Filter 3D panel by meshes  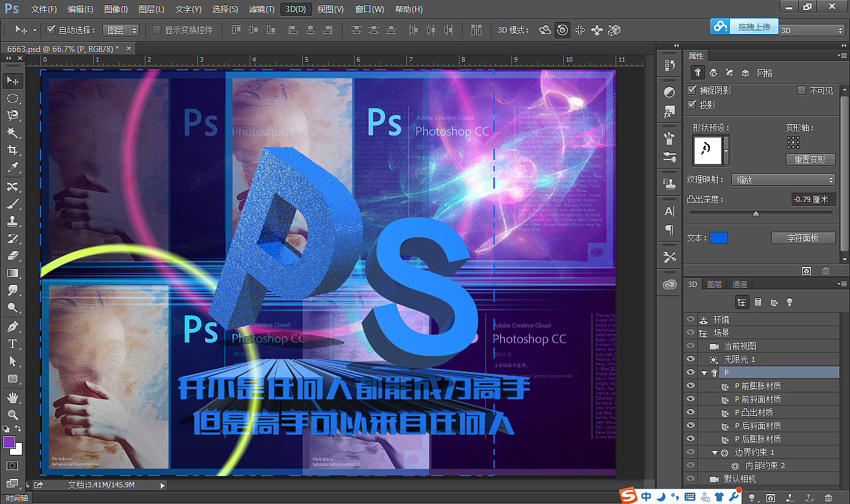click(758, 302)
